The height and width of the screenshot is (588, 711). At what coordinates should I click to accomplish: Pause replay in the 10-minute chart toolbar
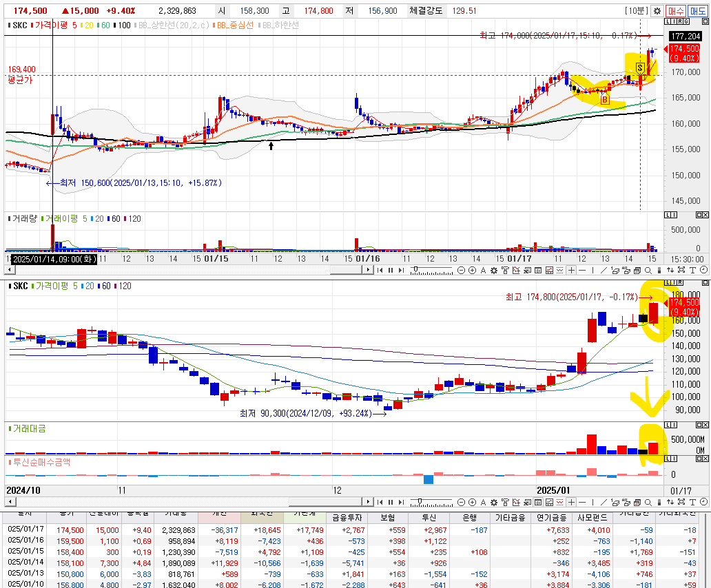click(x=391, y=271)
